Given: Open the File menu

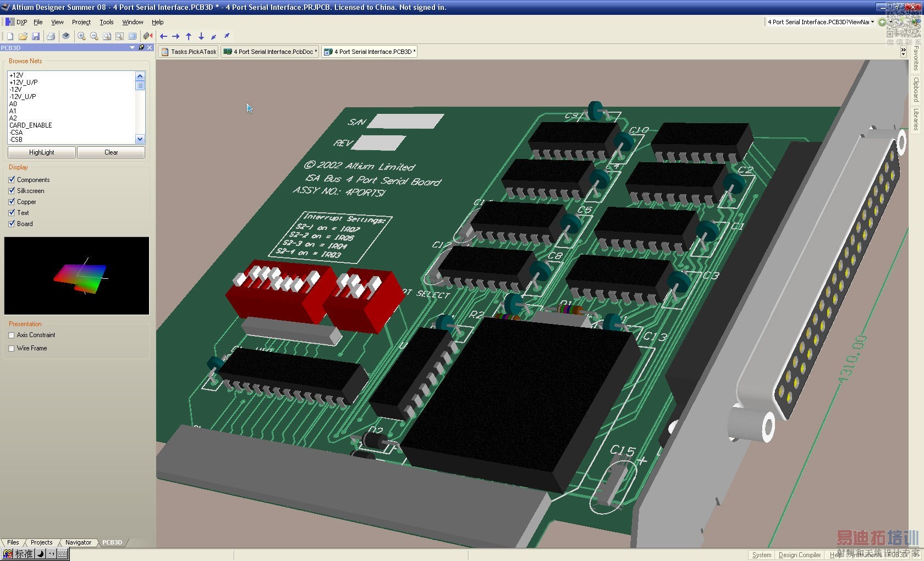Looking at the screenshot, I should click(x=38, y=22).
